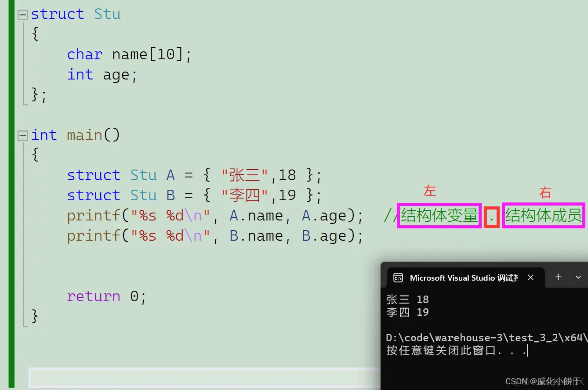Click the '张三 18' console output line

[408, 300]
